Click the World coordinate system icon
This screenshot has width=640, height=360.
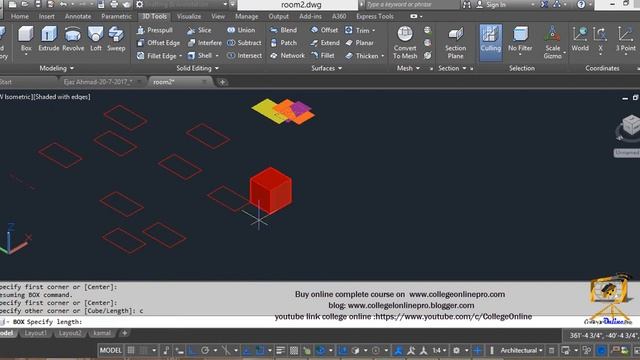580,39
